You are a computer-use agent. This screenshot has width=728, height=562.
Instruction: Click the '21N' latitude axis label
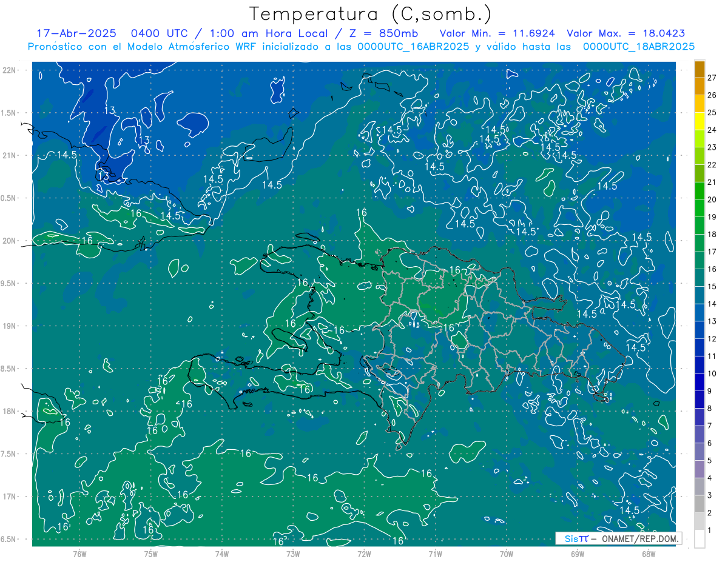pyautogui.click(x=10, y=155)
